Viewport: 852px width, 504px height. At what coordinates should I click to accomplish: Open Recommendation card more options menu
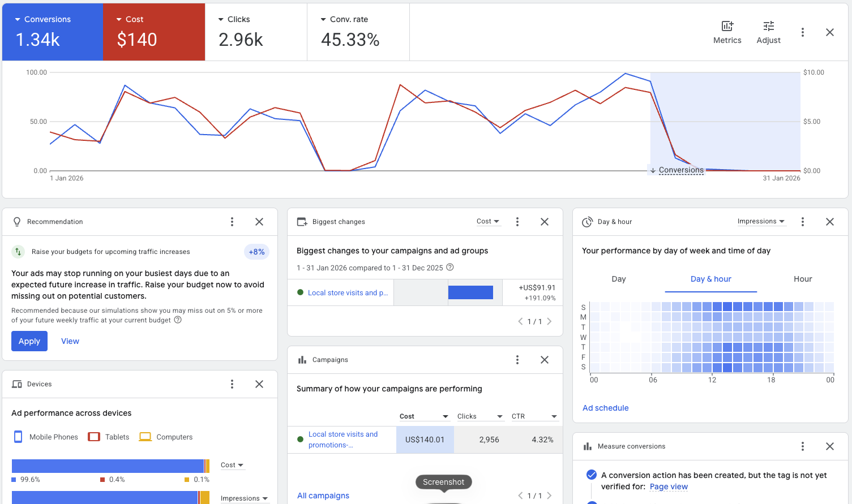[232, 222]
